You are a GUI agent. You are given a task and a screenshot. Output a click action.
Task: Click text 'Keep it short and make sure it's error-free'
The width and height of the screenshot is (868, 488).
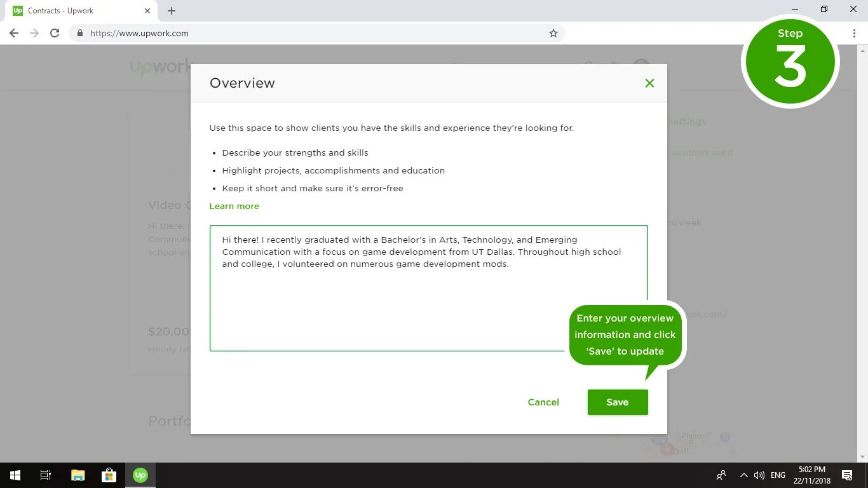313,188
